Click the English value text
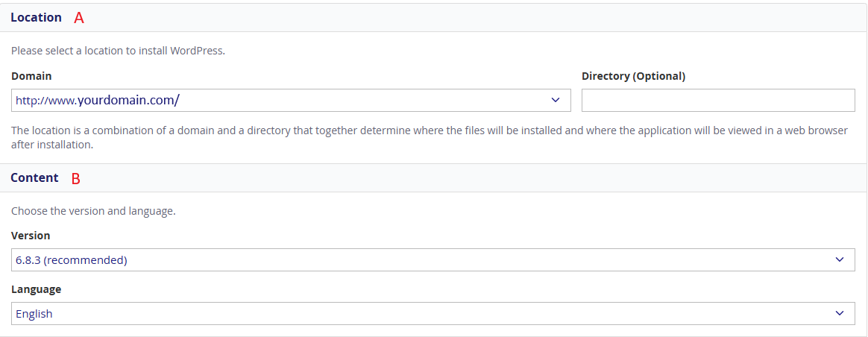Viewport: 868px width, 337px height. tap(34, 314)
